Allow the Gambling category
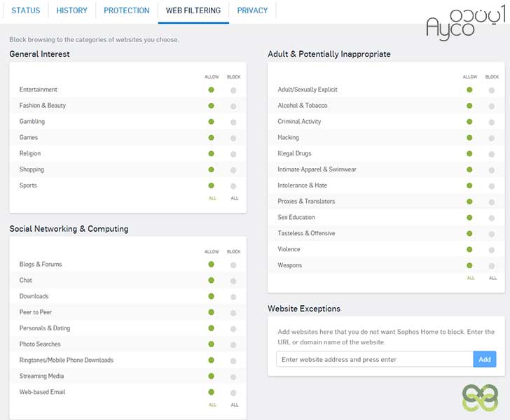Viewport: 510px width, 420px height. pyautogui.click(x=211, y=122)
